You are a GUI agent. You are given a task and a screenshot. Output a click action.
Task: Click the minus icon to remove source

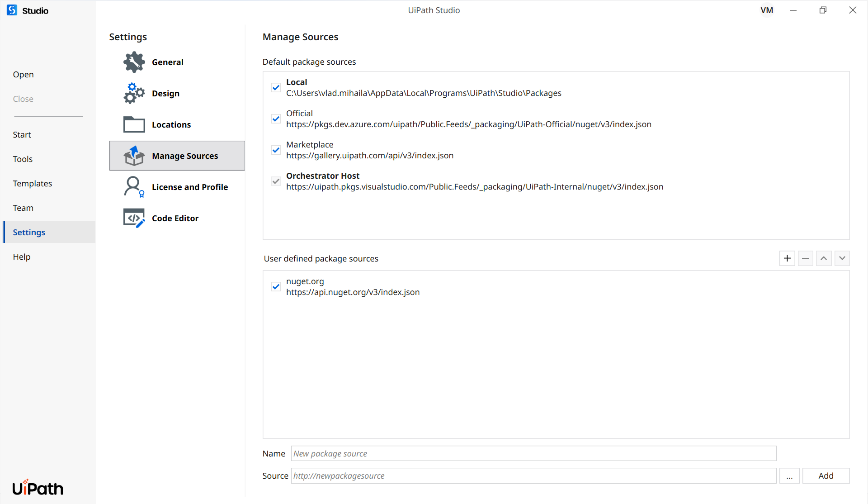pyautogui.click(x=805, y=258)
